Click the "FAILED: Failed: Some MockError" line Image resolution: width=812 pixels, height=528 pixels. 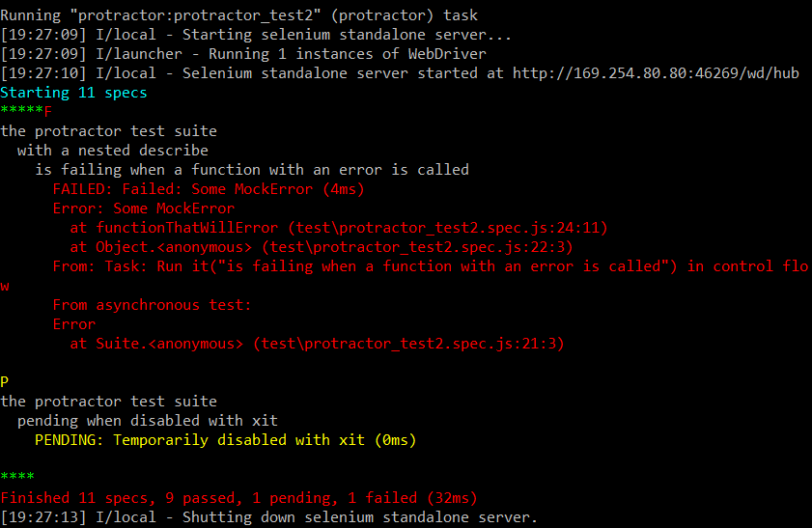point(209,189)
